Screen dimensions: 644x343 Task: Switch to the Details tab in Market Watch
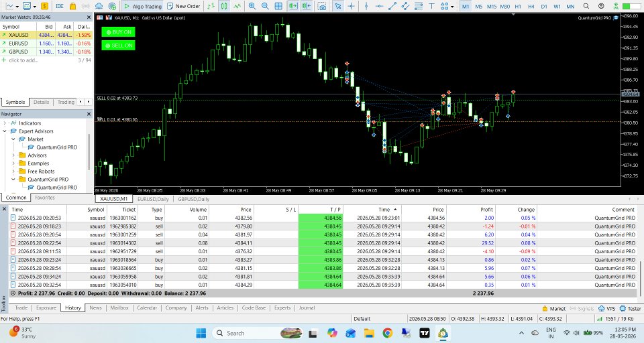(x=41, y=102)
